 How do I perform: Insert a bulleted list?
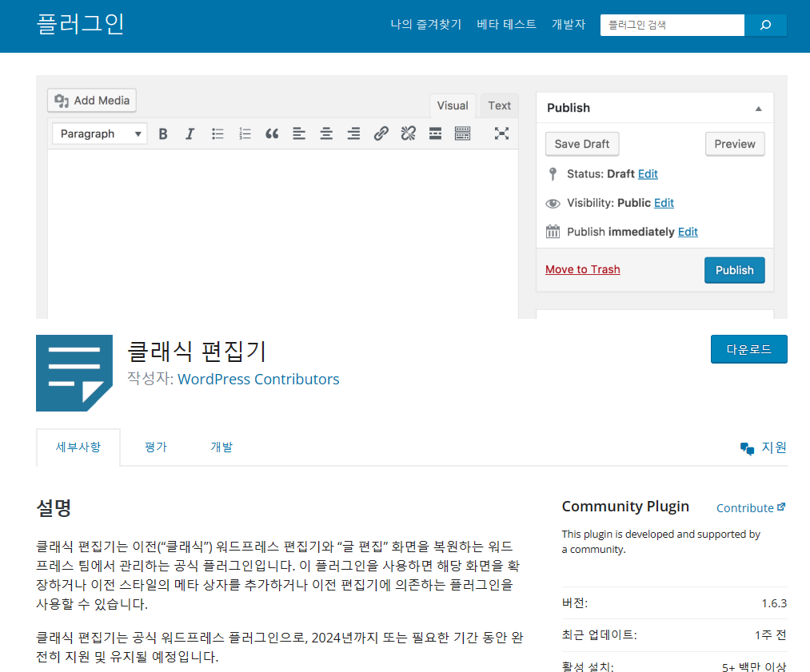pyautogui.click(x=217, y=134)
